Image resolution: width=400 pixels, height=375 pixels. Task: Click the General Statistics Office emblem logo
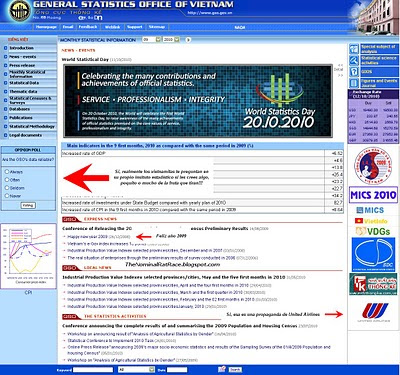(20, 11)
